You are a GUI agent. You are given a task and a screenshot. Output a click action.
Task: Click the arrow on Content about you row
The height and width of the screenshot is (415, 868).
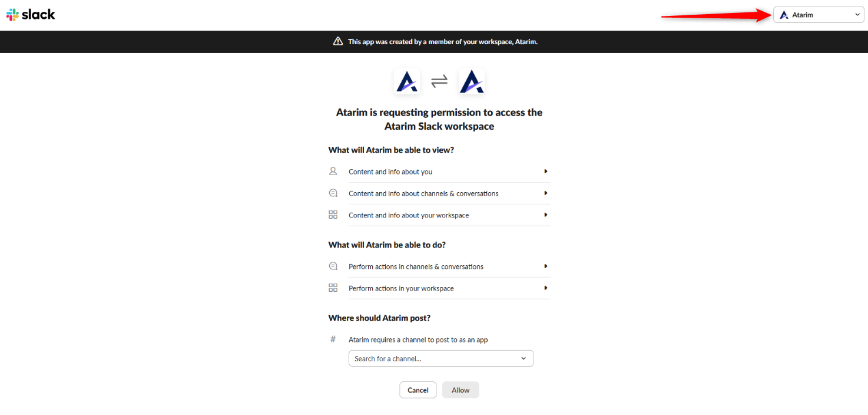coord(546,172)
